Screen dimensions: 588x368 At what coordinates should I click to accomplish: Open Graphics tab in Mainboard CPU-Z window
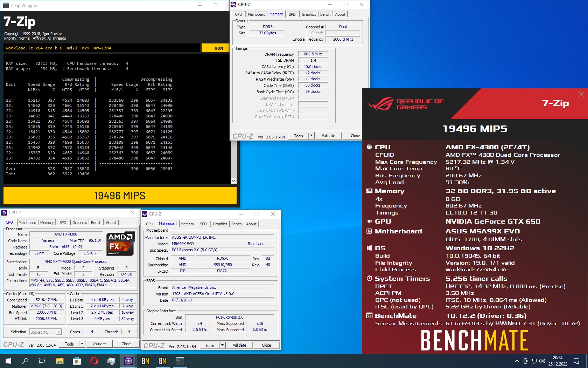pyautogui.click(x=220, y=224)
